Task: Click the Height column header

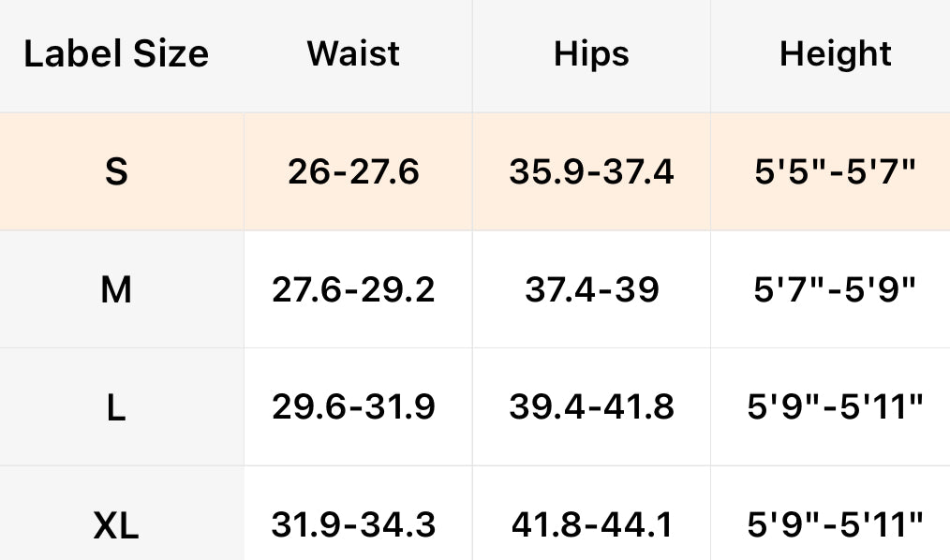Action: [x=836, y=54]
